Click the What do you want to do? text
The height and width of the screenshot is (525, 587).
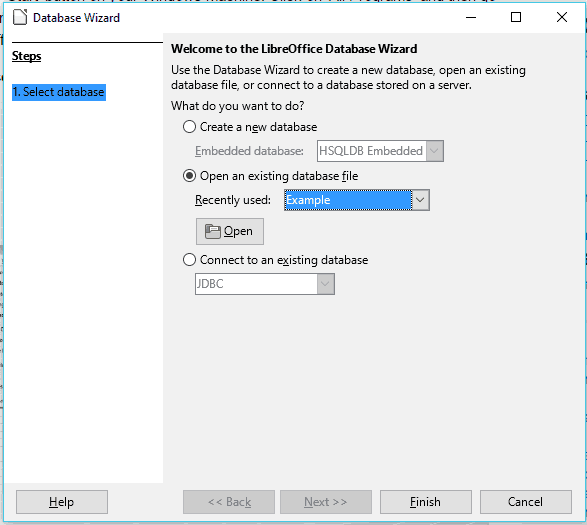pos(237,106)
